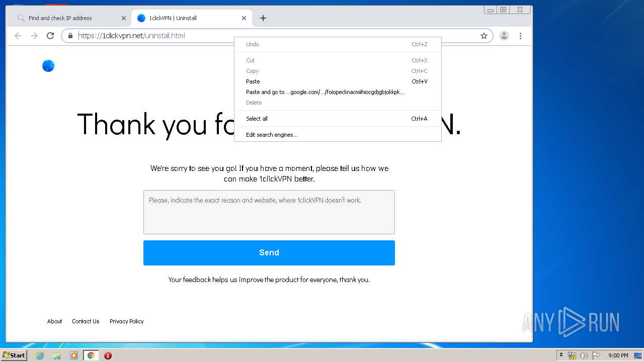This screenshot has height=362, width=644.
Task: Click the Action Center flag icon
Action: pyautogui.click(x=596, y=355)
